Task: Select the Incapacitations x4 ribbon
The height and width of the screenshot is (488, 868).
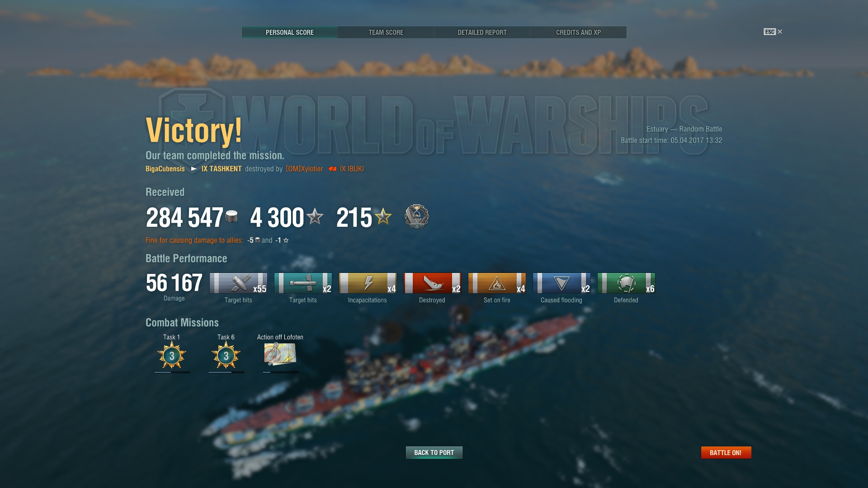Action: click(368, 283)
